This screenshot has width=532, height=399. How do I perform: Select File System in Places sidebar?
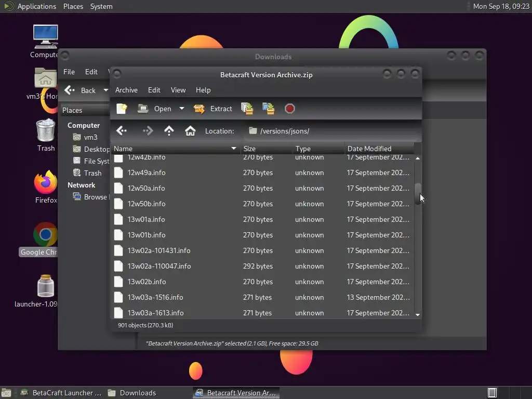(x=91, y=161)
